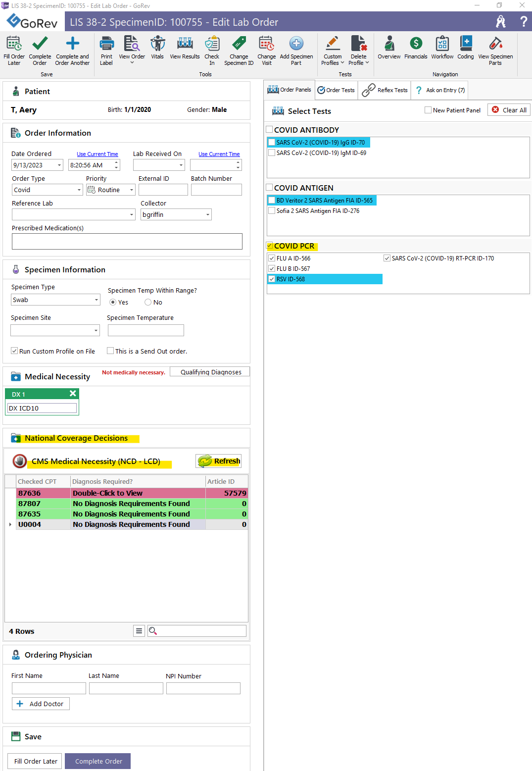
Task: Switch to the Order Tests tab
Action: pos(337,90)
